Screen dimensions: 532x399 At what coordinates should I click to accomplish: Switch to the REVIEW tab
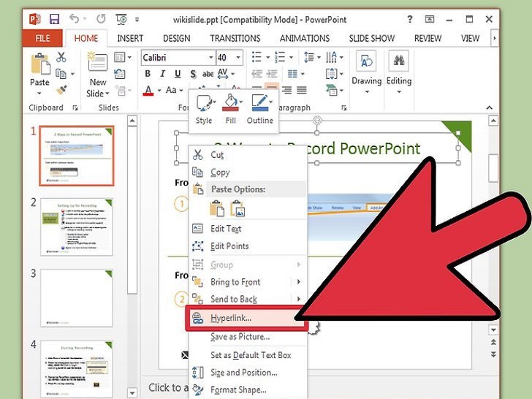click(427, 38)
